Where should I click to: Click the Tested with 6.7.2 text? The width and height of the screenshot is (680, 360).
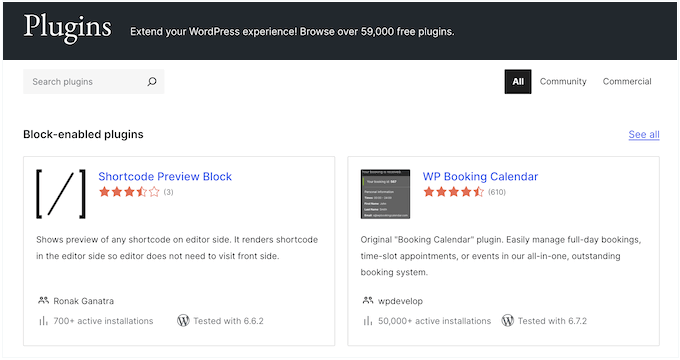(552, 321)
